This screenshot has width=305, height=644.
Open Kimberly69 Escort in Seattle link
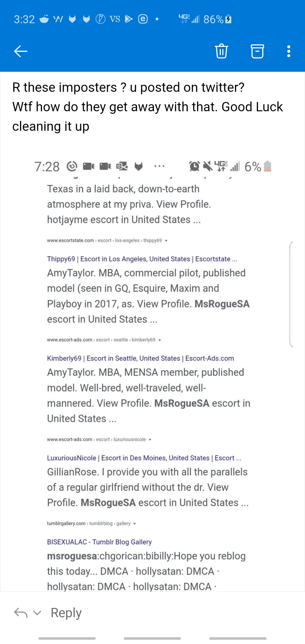click(140, 358)
